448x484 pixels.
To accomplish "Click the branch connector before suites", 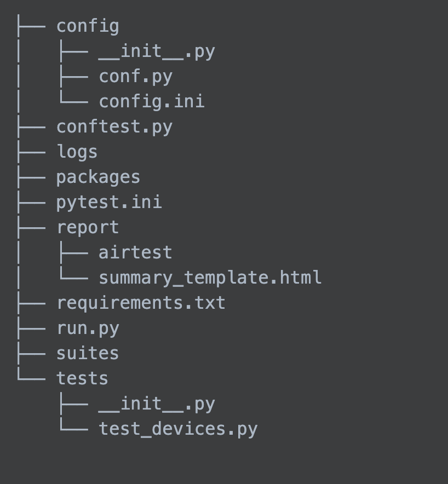I will 31,354.
